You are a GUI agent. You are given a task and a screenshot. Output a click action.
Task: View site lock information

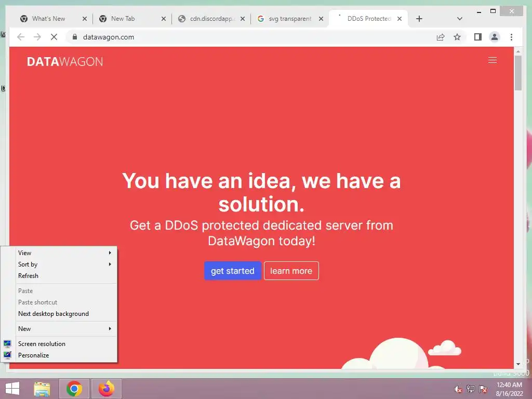click(x=75, y=37)
